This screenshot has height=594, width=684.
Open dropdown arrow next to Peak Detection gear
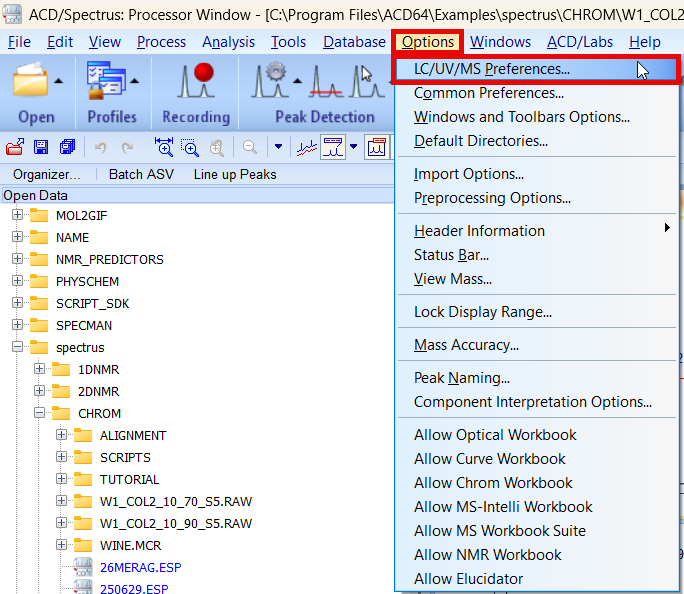click(298, 81)
